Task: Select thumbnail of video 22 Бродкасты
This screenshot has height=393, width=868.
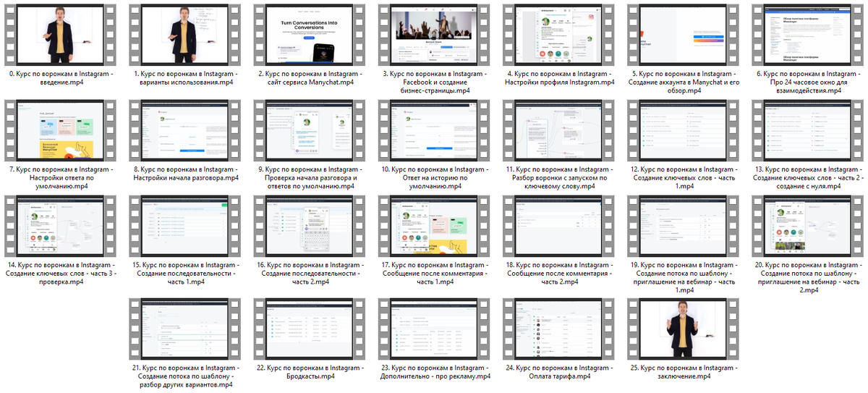Action: (309, 328)
